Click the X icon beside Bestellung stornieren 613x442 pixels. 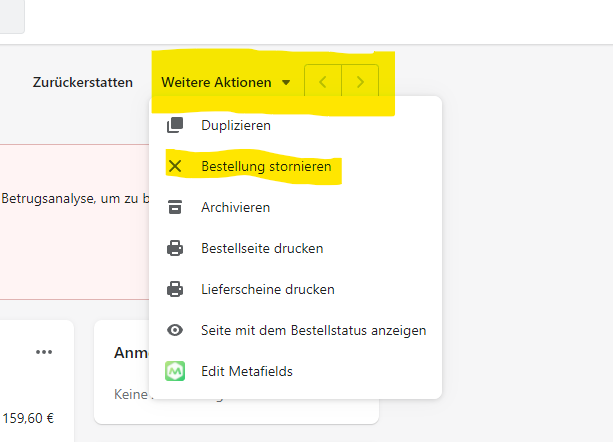175,166
